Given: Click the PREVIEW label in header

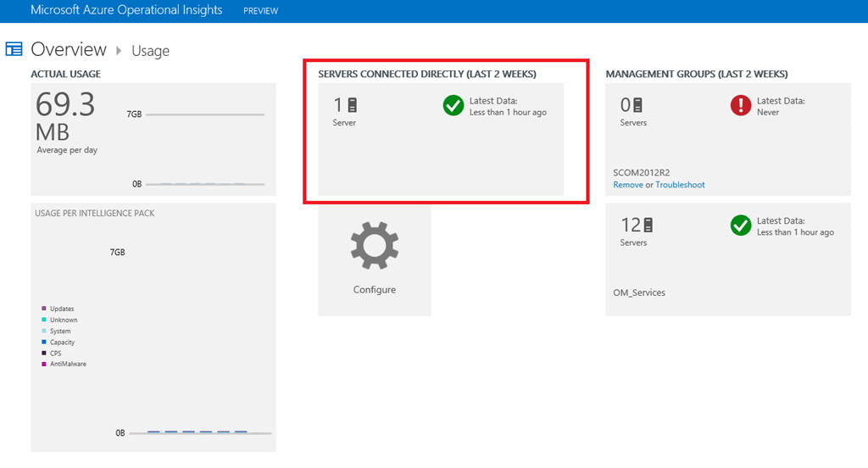Looking at the screenshot, I should pos(261,11).
